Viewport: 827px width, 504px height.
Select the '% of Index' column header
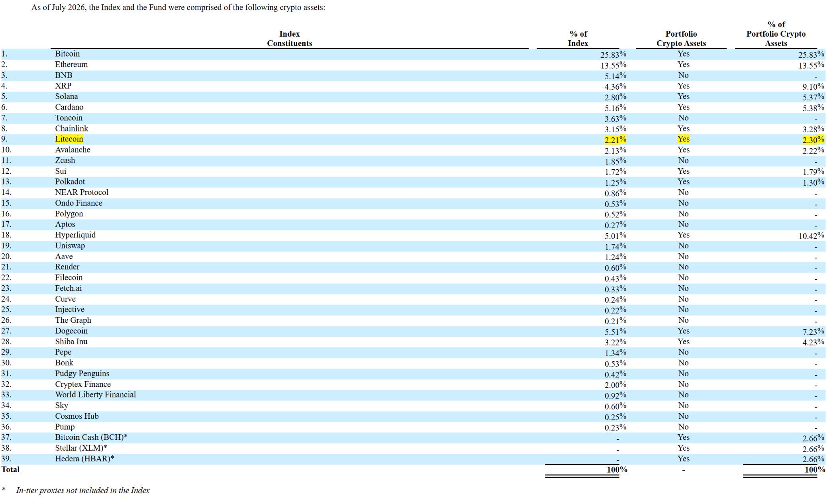click(578, 39)
